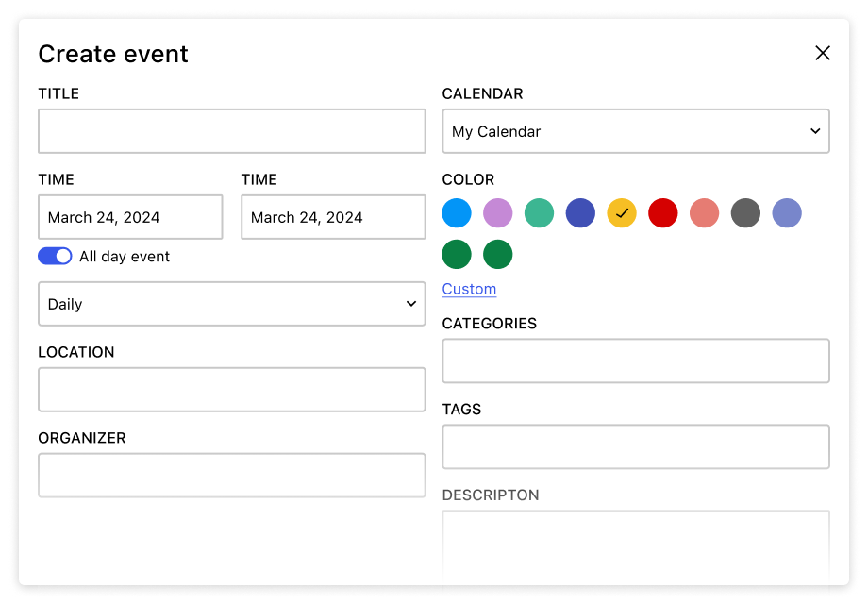Screen dimensions: 868x604
Task: Choose the periwinkle color swatch
Action: pyautogui.click(x=787, y=213)
